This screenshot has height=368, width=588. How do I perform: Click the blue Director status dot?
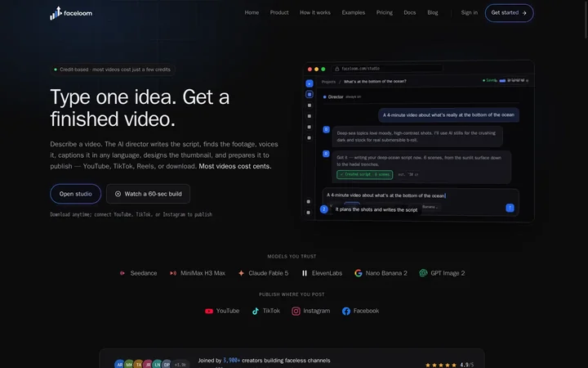pyautogui.click(x=324, y=96)
